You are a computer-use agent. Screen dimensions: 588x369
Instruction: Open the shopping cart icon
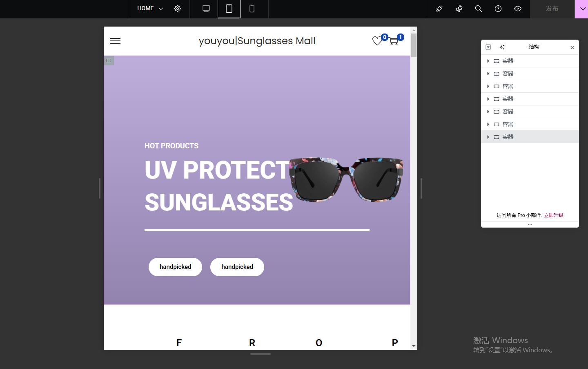click(394, 41)
